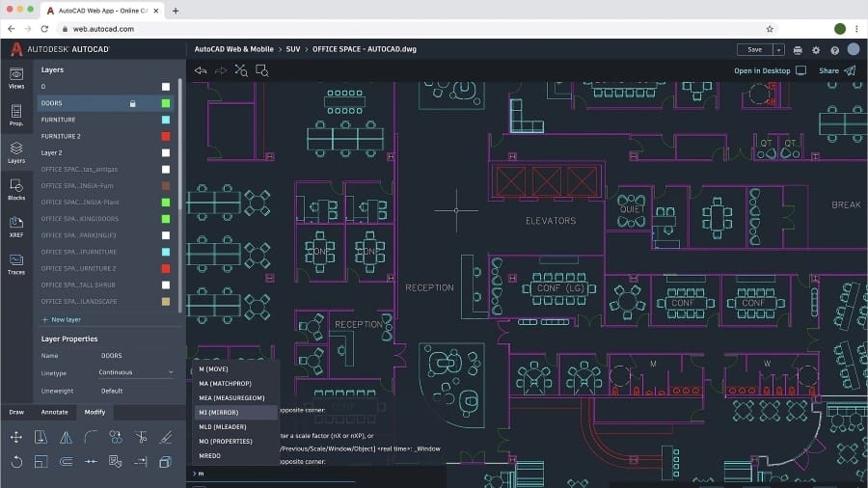The image size is (868, 488).
Task: Select the FURNITURE 2 layer row
Action: click(x=105, y=136)
